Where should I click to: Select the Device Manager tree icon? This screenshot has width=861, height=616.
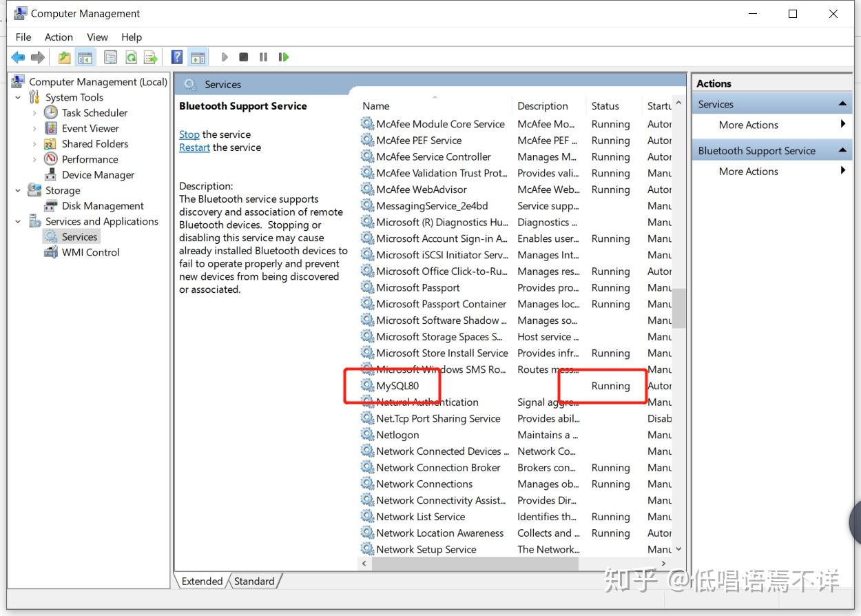[51, 174]
